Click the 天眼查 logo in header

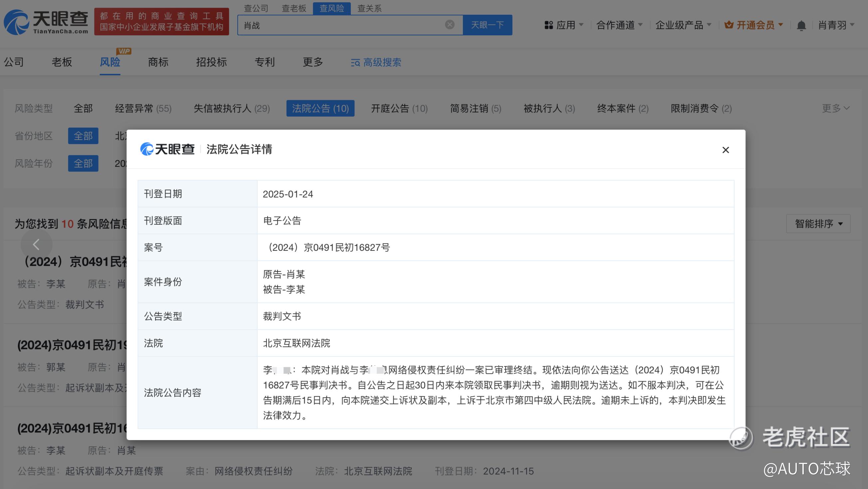tap(46, 22)
